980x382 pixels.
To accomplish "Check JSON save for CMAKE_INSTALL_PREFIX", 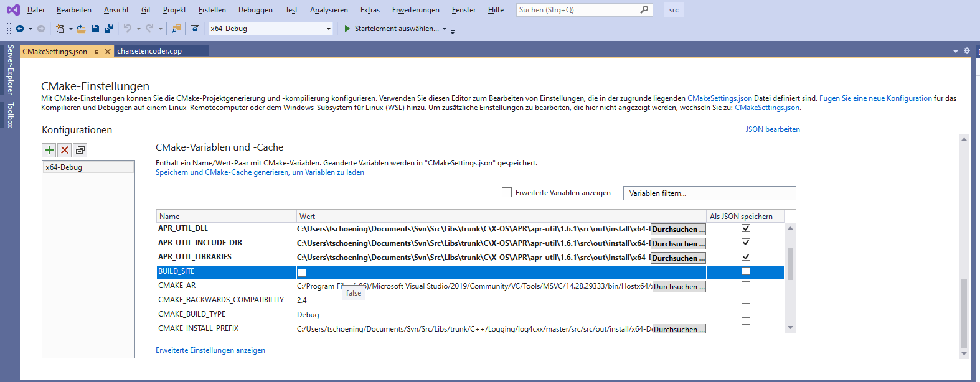I will [746, 328].
